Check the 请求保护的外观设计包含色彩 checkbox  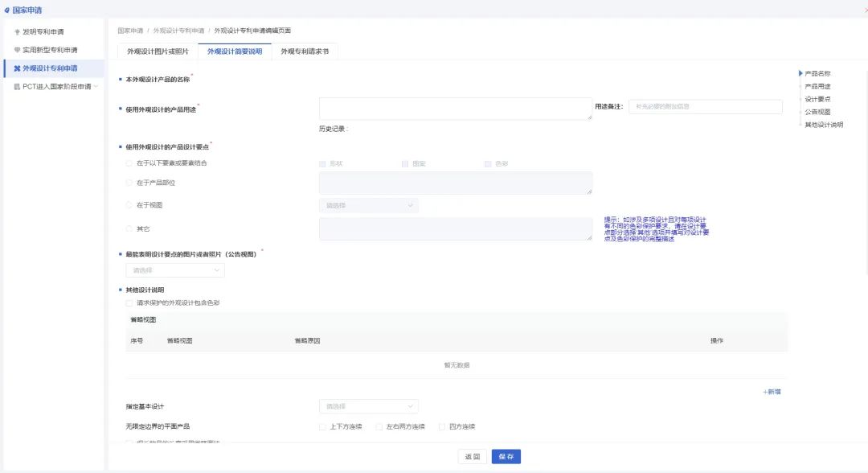pos(129,303)
